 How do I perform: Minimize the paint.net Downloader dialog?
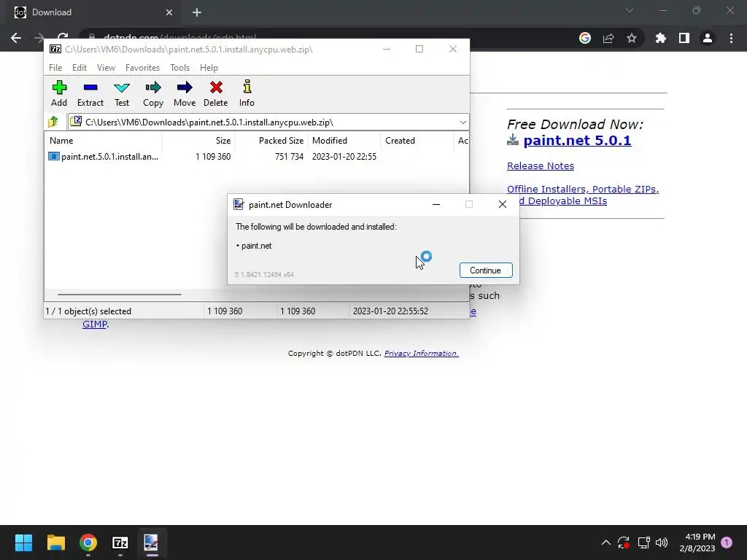[436, 204]
